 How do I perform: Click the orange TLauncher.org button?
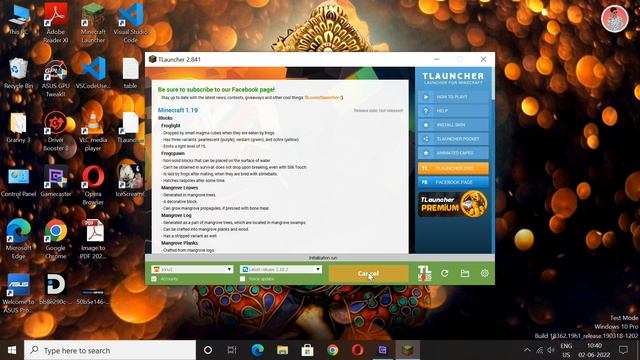point(453,168)
